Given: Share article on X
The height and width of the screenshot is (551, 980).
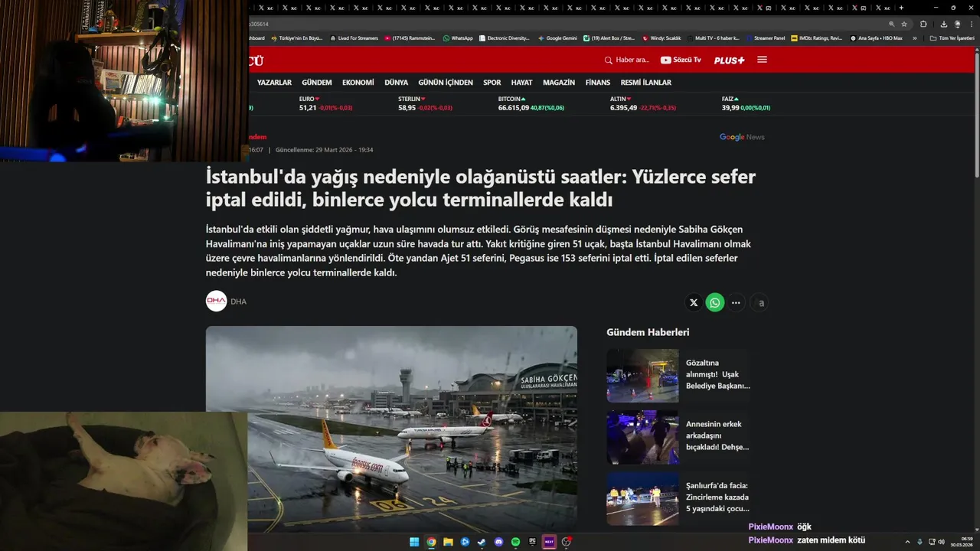Looking at the screenshot, I should click(694, 303).
